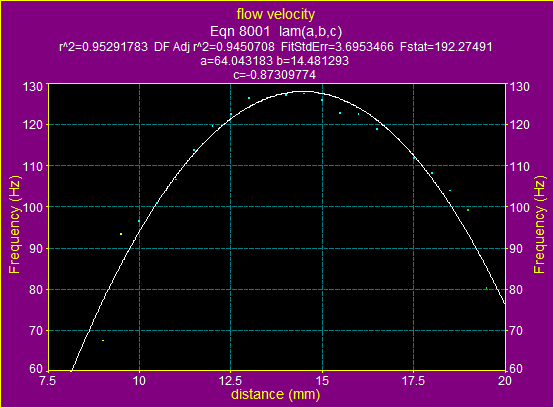This screenshot has width=554, height=408.
Task: Select the cyan data point at 13 mm
Action: pos(249,98)
